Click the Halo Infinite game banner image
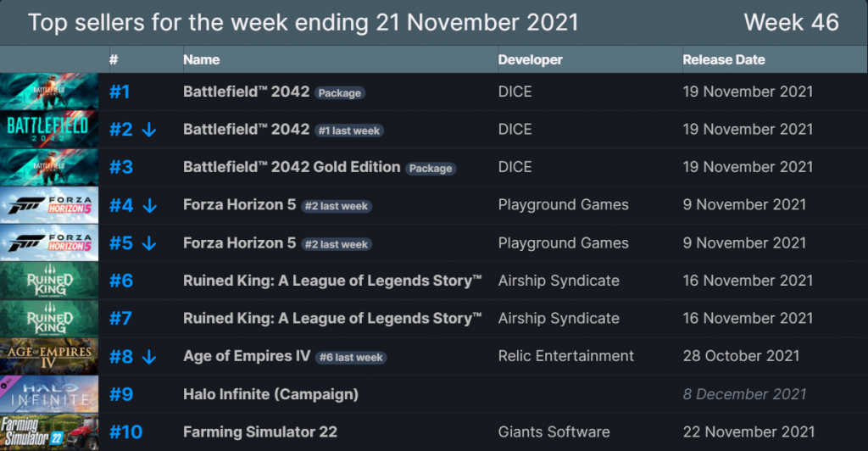Screen dimensions: 868x451 (x=49, y=394)
